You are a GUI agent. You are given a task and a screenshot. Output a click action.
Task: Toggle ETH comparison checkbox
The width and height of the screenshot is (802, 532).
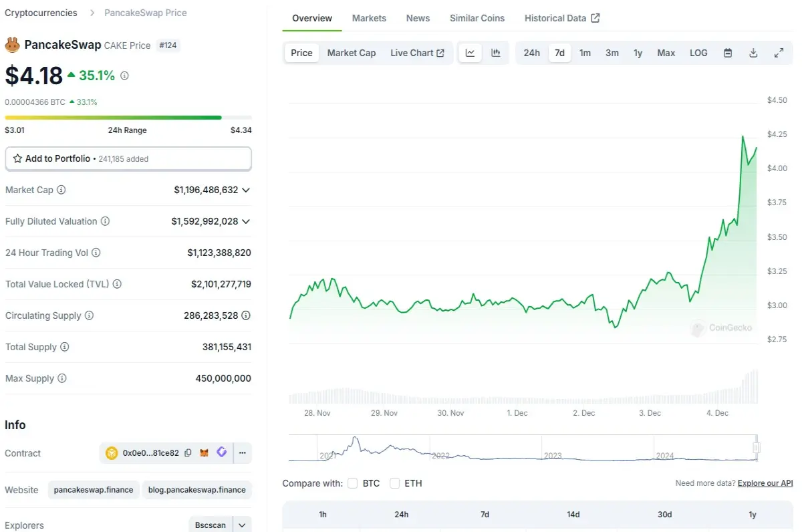[x=394, y=483]
